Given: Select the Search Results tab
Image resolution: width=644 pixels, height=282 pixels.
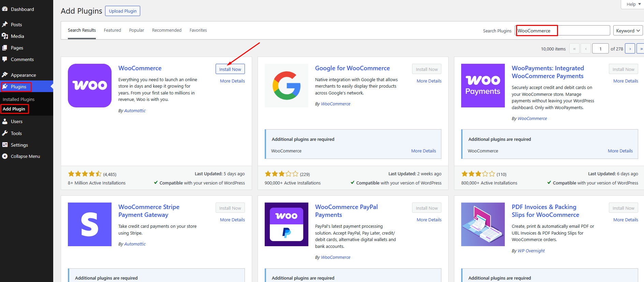Looking at the screenshot, I should (x=82, y=30).
